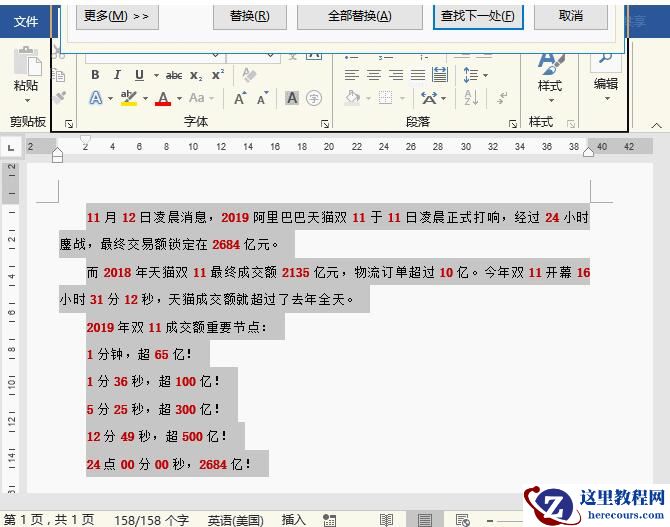Click the Cancel (取消) button
This screenshot has width=670, height=527.
coord(571,17)
